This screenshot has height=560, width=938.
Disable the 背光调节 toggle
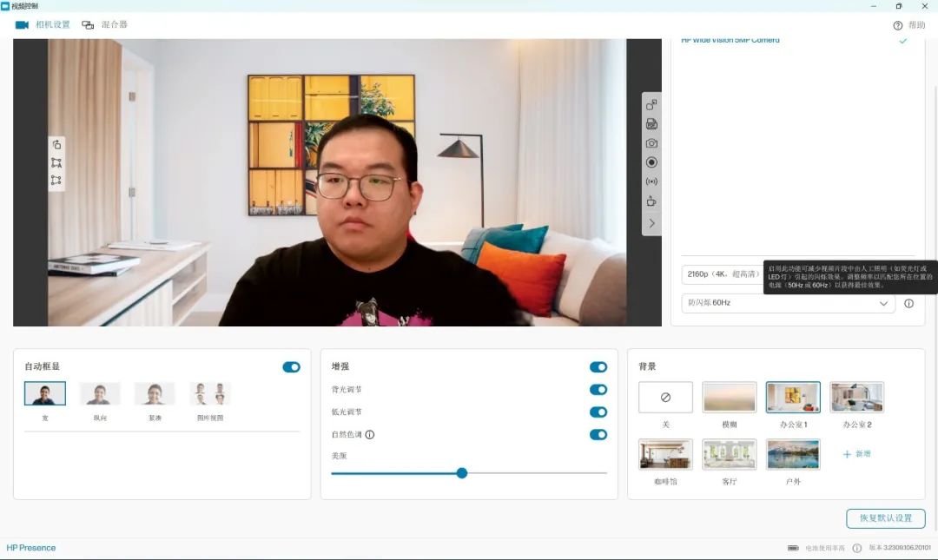point(598,390)
